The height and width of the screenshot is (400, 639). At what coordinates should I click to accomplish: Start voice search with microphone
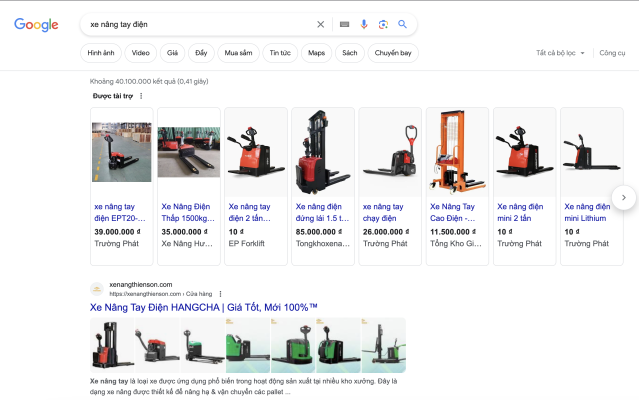364,25
